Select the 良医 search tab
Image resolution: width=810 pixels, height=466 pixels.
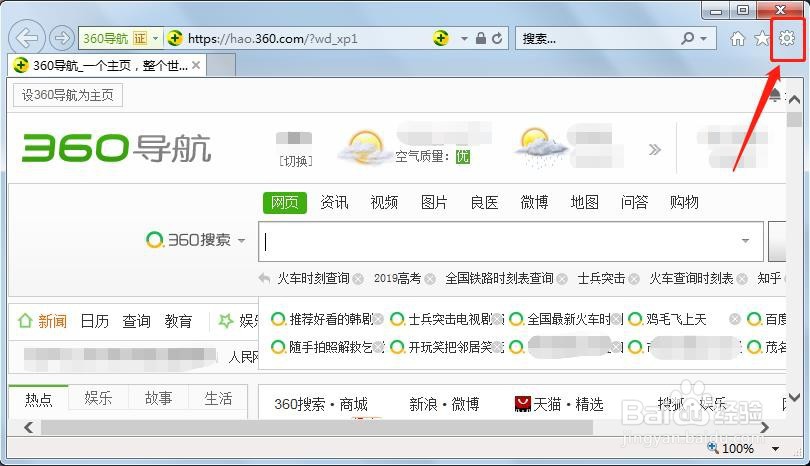[x=484, y=203]
